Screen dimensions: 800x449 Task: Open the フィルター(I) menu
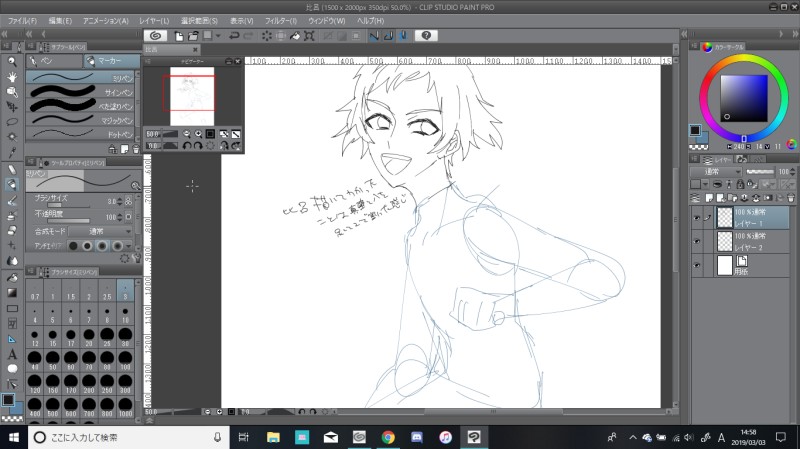(281, 21)
